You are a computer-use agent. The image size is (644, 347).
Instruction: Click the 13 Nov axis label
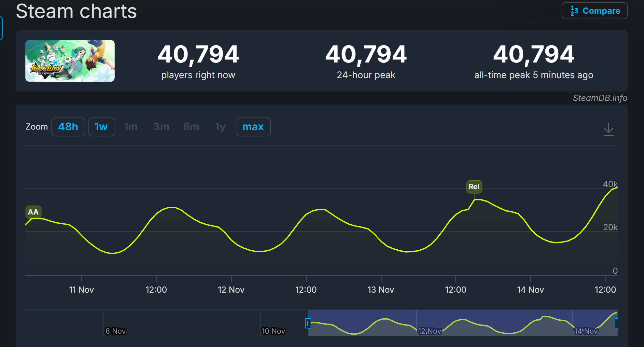click(x=381, y=290)
